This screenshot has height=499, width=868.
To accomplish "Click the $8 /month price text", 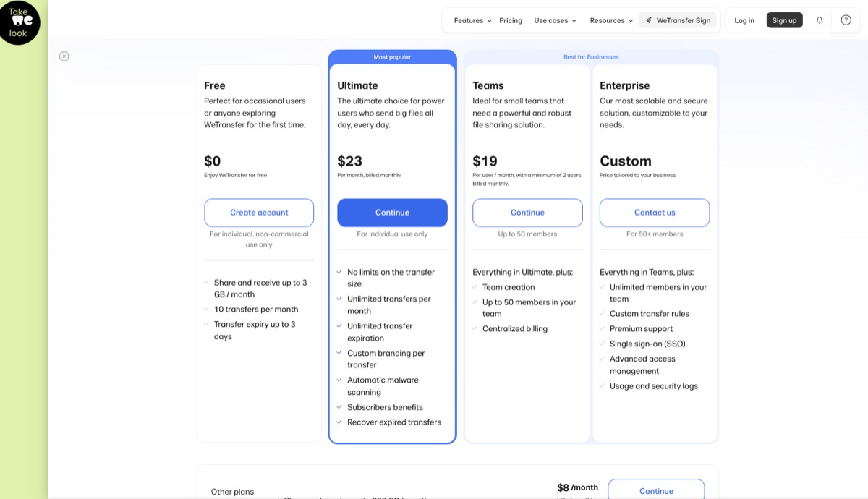I will (577, 487).
